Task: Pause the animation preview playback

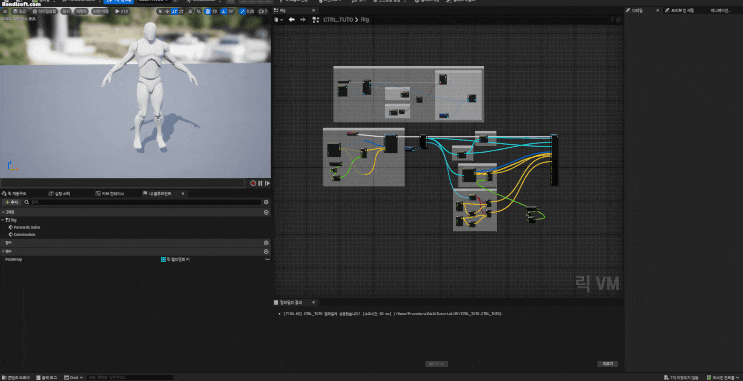Action: point(260,183)
